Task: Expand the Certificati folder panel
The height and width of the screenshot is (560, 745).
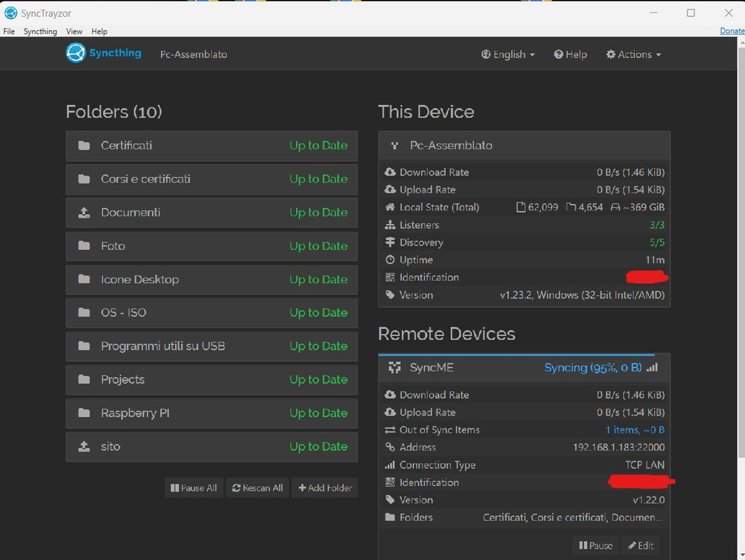Action: coord(212,146)
